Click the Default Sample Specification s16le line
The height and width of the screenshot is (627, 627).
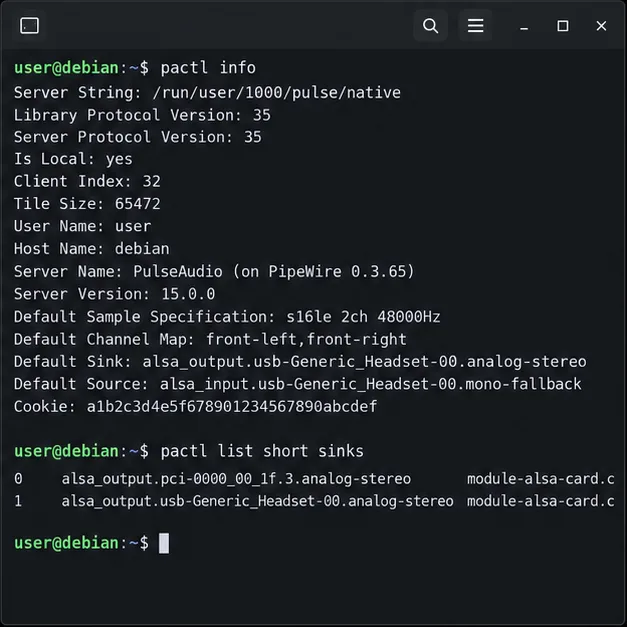(227, 317)
